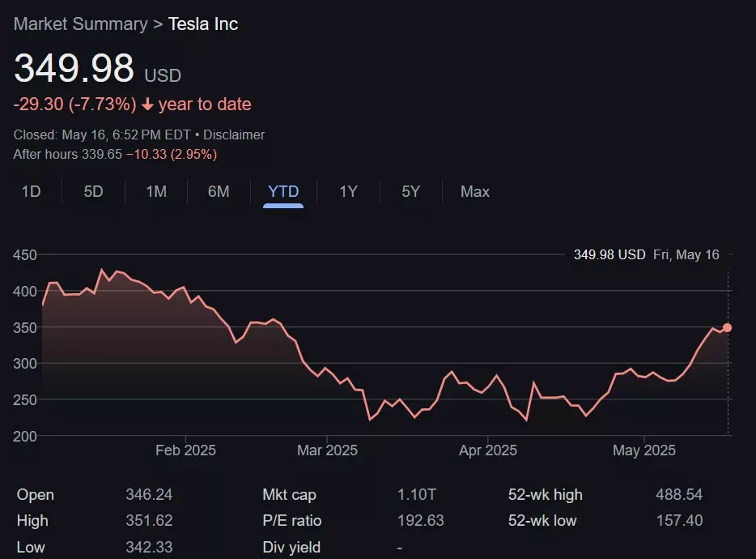The image size is (756, 559).
Task: Open the 5Y performance view
Action: coord(410,192)
